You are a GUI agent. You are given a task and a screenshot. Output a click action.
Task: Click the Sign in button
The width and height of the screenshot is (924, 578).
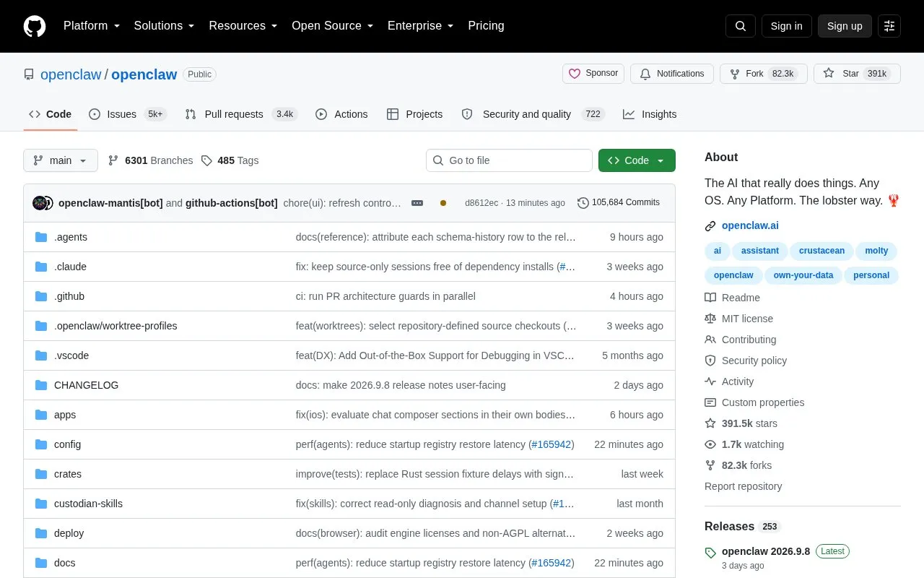tap(787, 26)
